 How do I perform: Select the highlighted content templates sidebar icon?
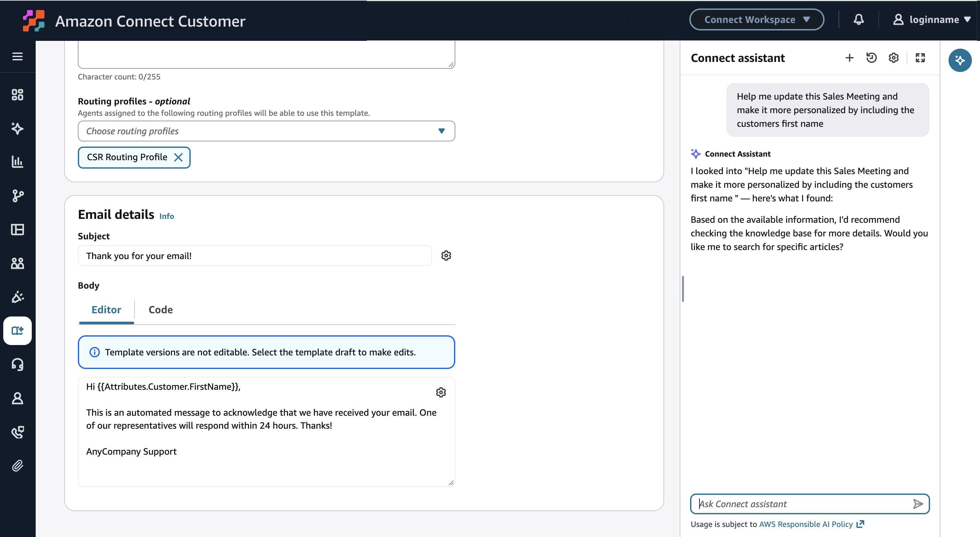(18, 330)
